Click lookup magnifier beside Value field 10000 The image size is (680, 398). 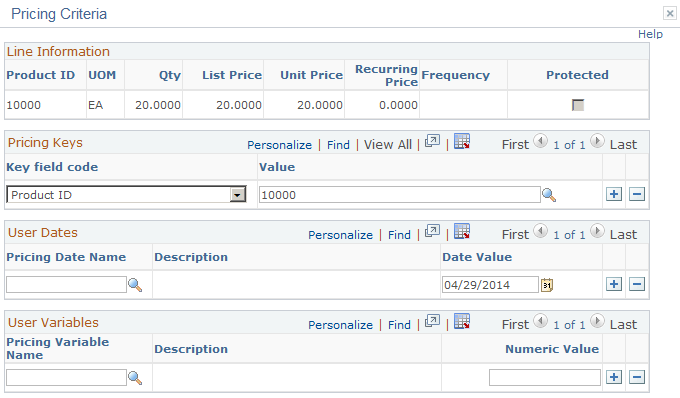point(549,195)
